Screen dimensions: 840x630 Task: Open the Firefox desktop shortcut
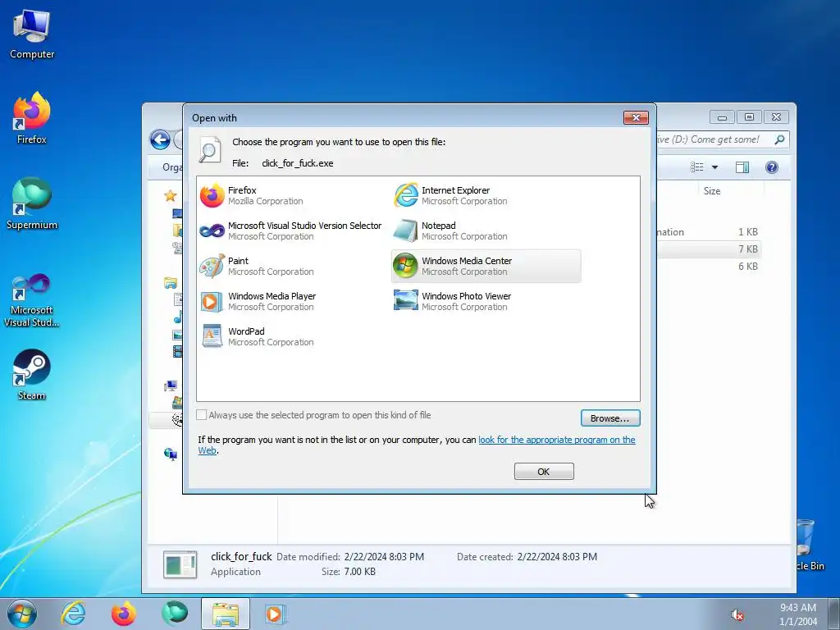[32, 118]
